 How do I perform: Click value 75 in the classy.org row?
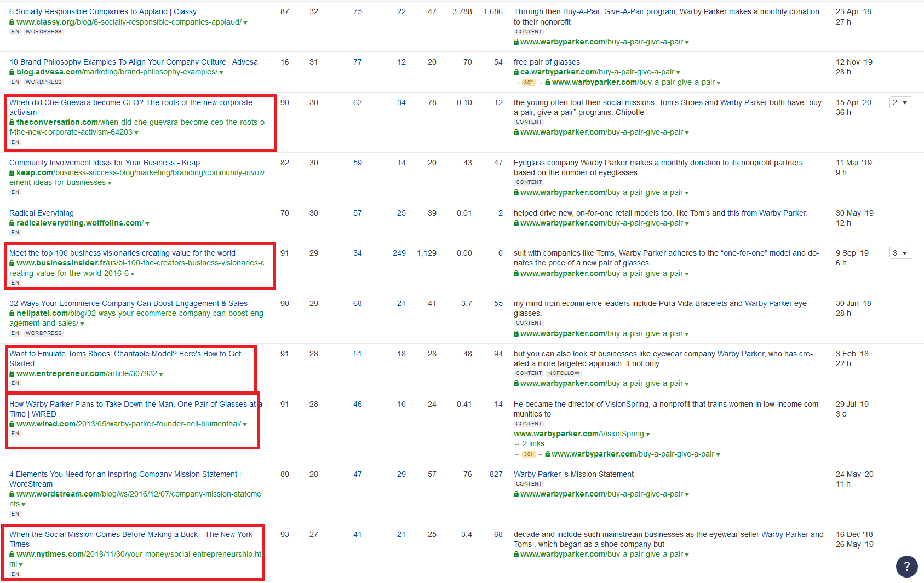(358, 11)
